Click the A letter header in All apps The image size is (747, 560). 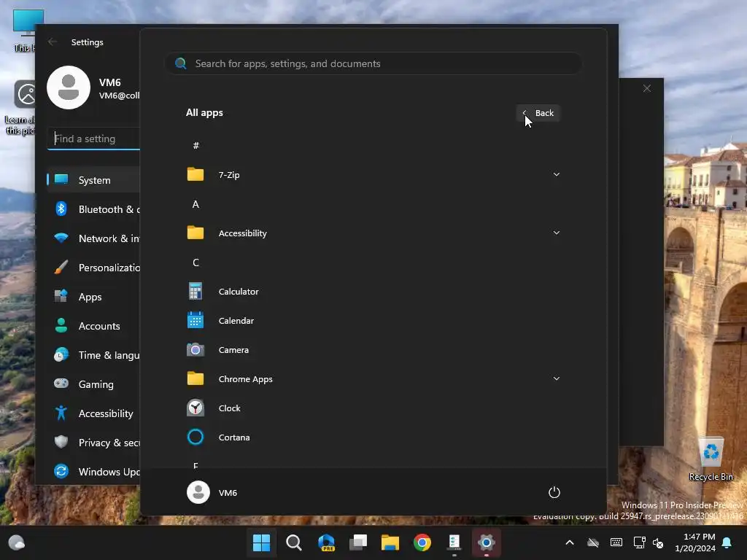point(196,204)
